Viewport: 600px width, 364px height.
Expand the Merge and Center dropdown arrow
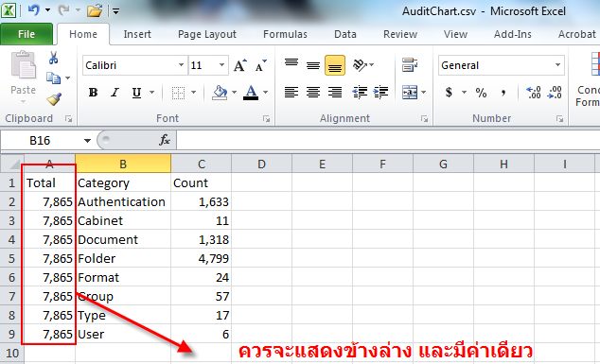click(424, 92)
